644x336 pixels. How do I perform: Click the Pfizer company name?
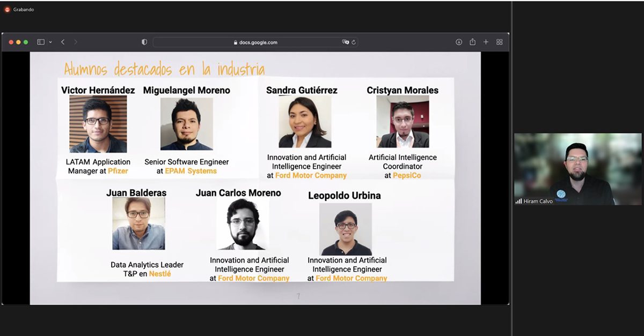118,171
